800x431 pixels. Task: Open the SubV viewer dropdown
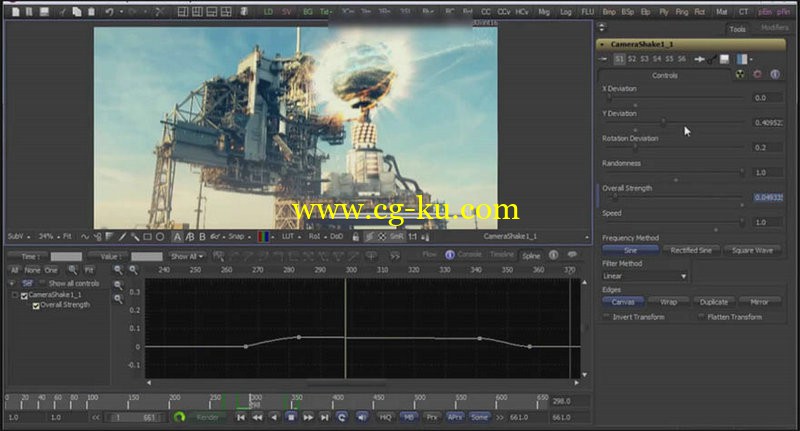(x=18, y=237)
